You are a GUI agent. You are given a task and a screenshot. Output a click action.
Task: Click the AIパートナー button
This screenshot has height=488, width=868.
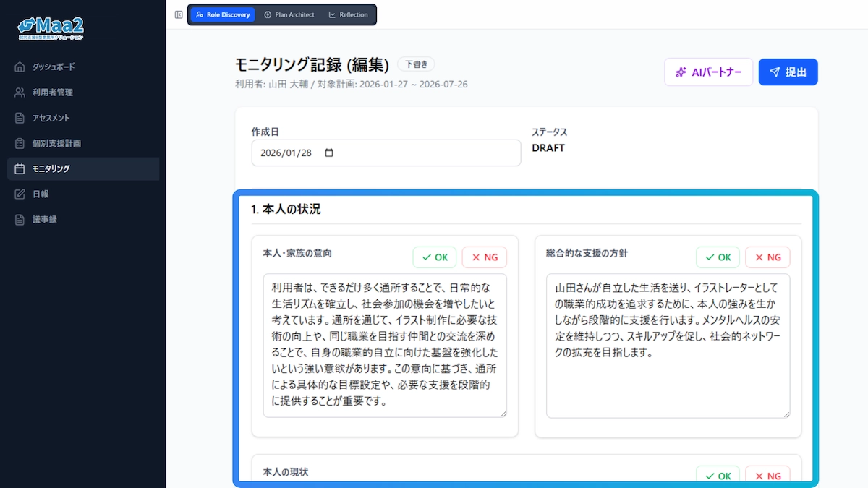[708, 72]
